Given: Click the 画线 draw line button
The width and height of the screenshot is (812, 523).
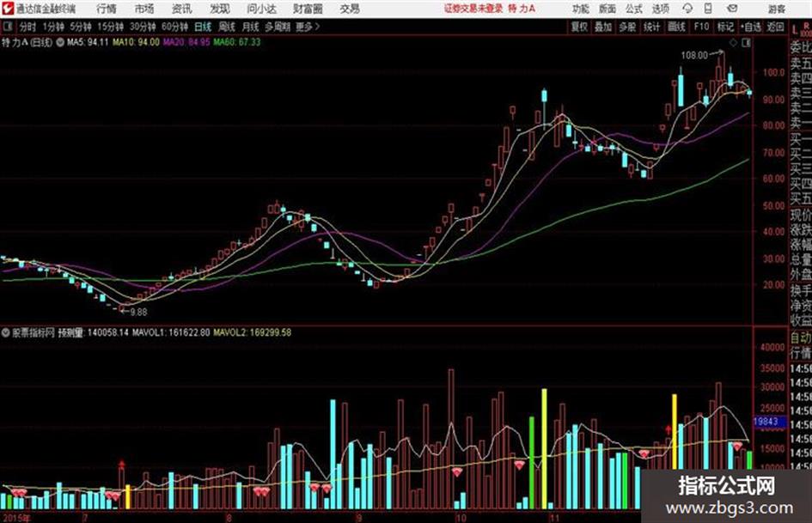Looking at the screenshot, I should tap(676, 27).
